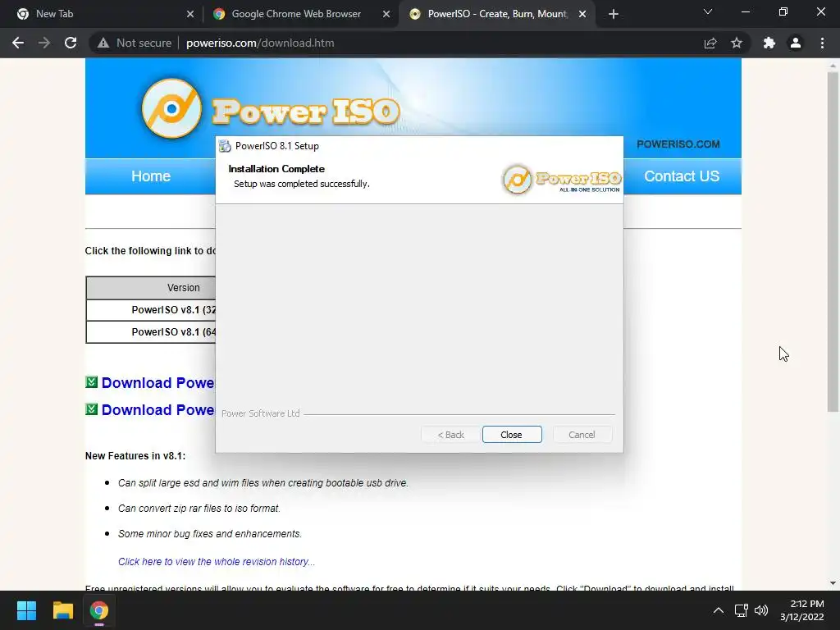Click the Chrome taskbar icon
The width and height of the screenshot is (840, 630).
point(98,610)
